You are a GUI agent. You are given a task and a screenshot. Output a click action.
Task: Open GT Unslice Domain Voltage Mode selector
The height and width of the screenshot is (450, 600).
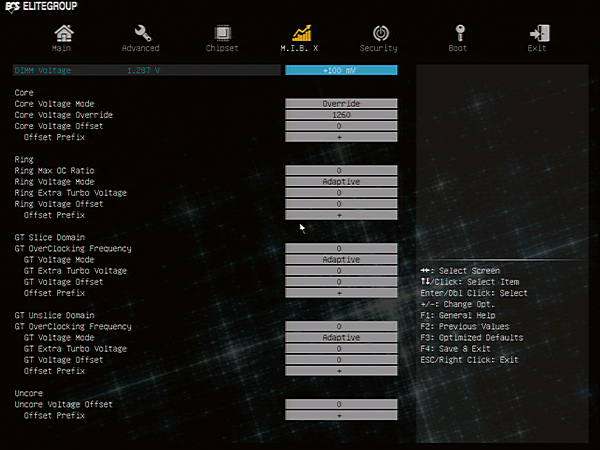click(x=341, y=337)
